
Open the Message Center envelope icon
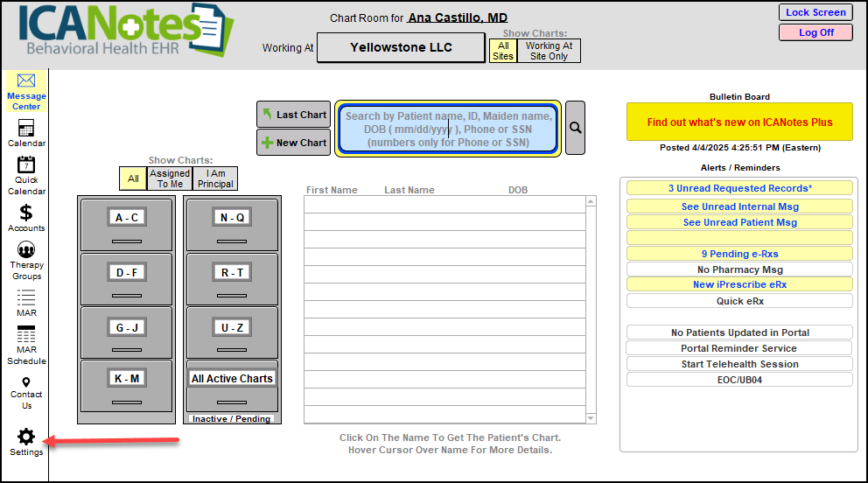click(26, 81)
